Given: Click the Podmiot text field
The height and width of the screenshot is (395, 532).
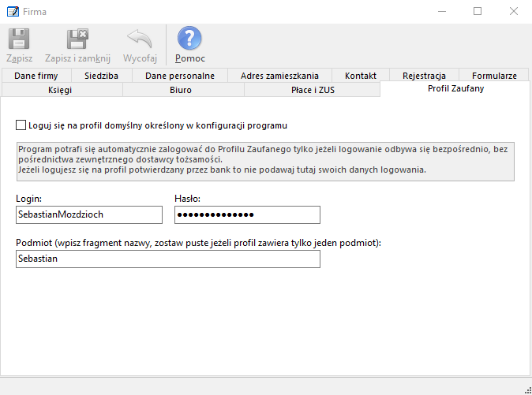Looking at the screenshot, I should click(x=167, y=259).
